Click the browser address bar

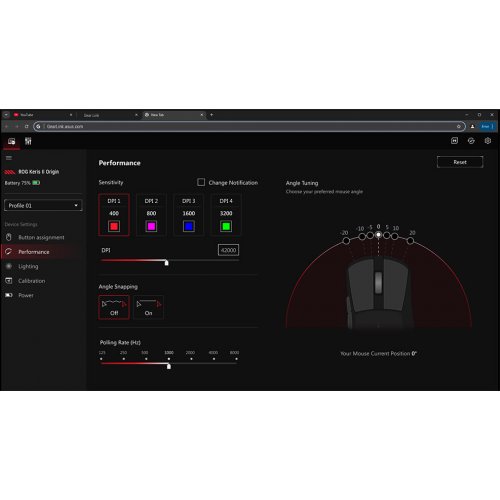pos(249,126)
